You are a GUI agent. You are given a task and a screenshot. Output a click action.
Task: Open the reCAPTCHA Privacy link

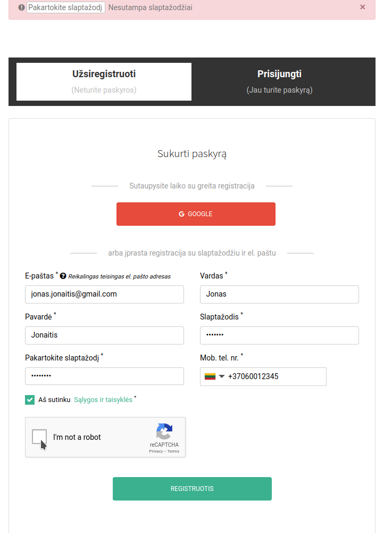click(156, 452)
